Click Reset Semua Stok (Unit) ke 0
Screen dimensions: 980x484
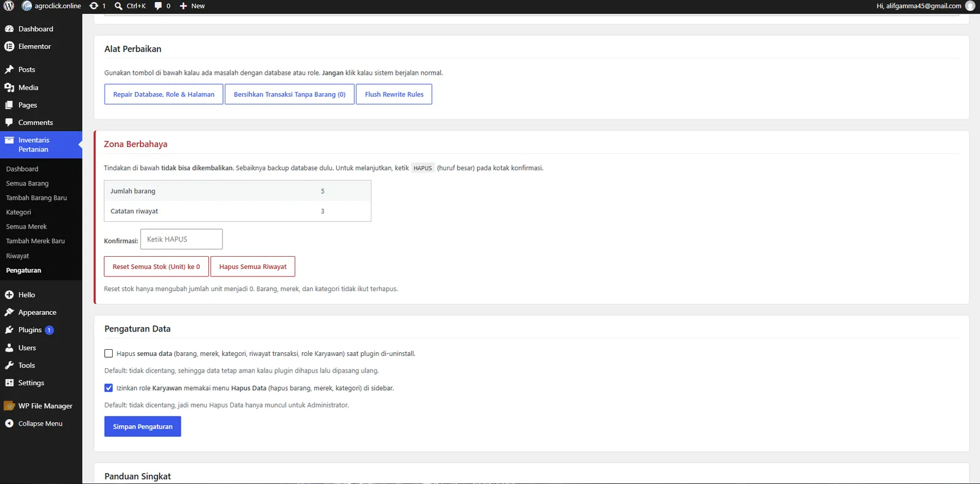point(156,267)
